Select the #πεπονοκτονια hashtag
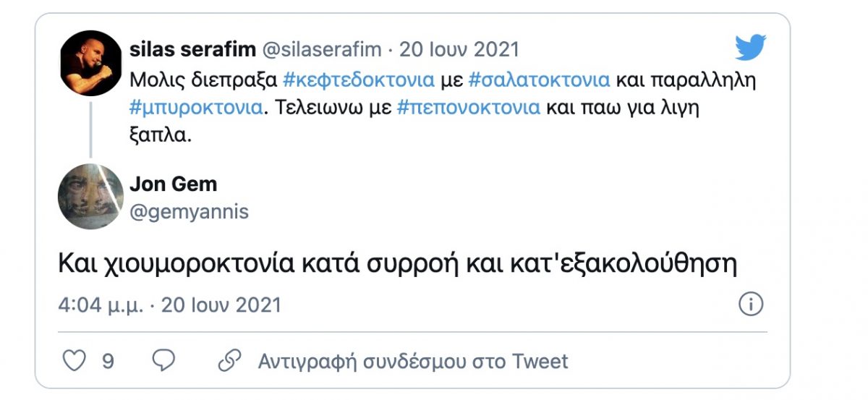The image size is (868, 400). 468,108
